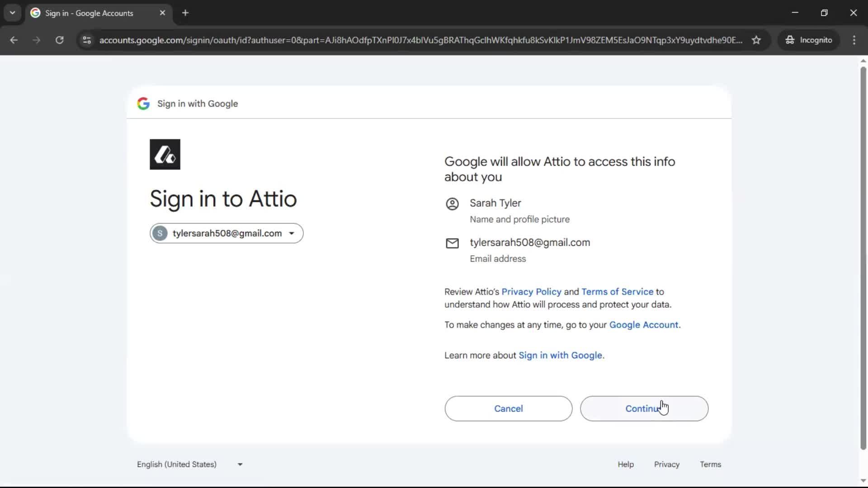Expand the tylersarah508 account selector
This screenshot has height=488, width=868.
click(292, 233)
